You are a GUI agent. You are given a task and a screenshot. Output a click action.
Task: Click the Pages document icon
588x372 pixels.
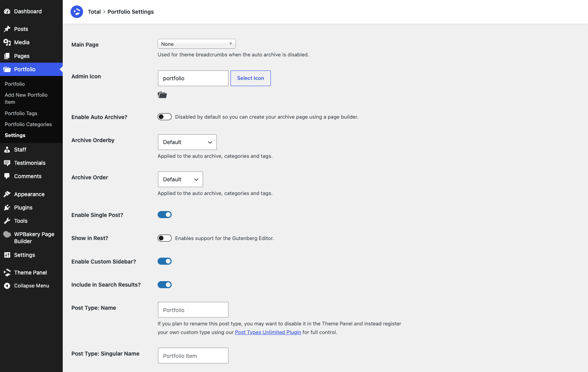pyautogui.click(x=7, y=56)
